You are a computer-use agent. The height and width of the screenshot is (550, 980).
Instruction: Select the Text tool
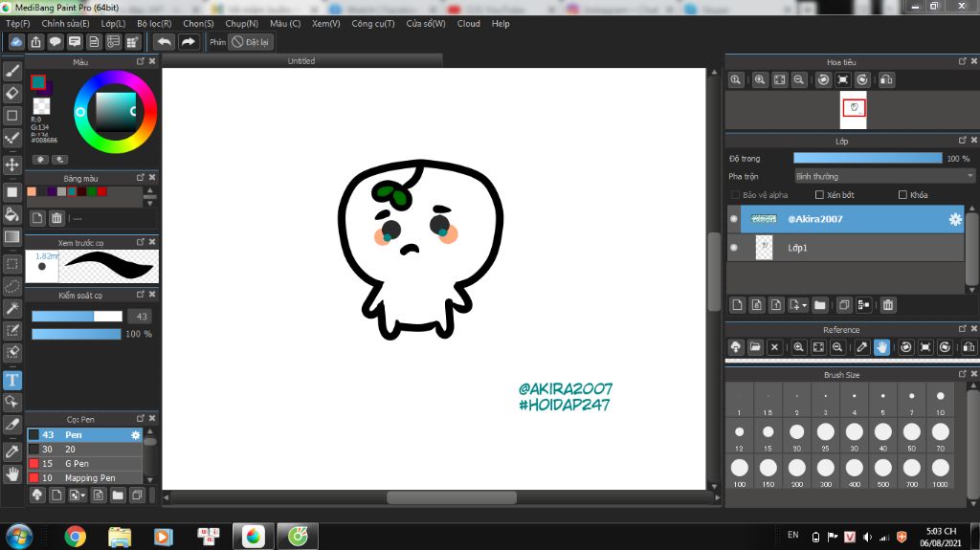pos(11,380)
